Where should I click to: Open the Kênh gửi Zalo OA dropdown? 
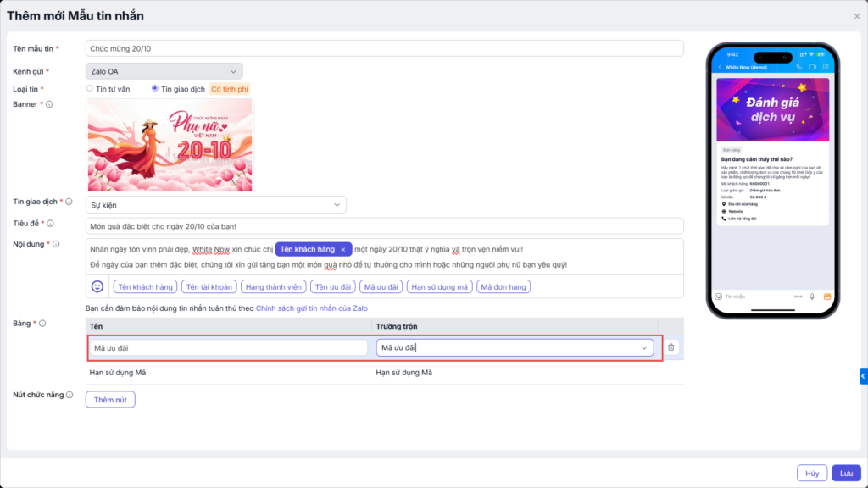point(164,71)
